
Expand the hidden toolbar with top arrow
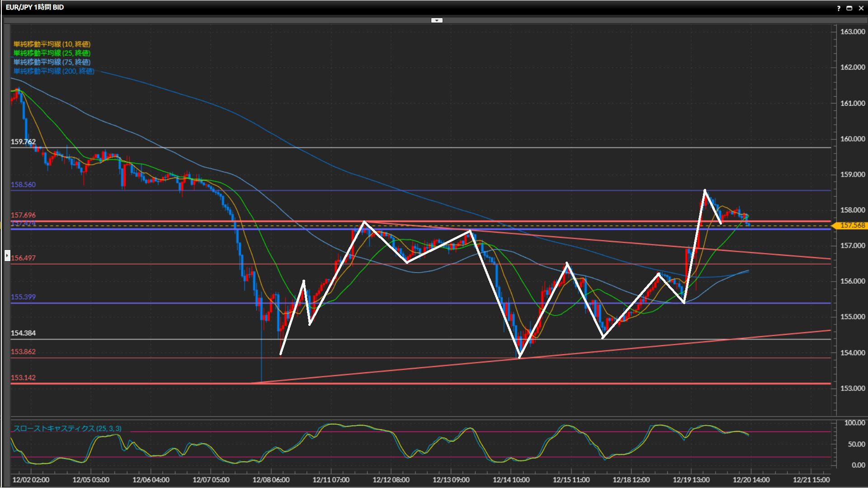437,20
